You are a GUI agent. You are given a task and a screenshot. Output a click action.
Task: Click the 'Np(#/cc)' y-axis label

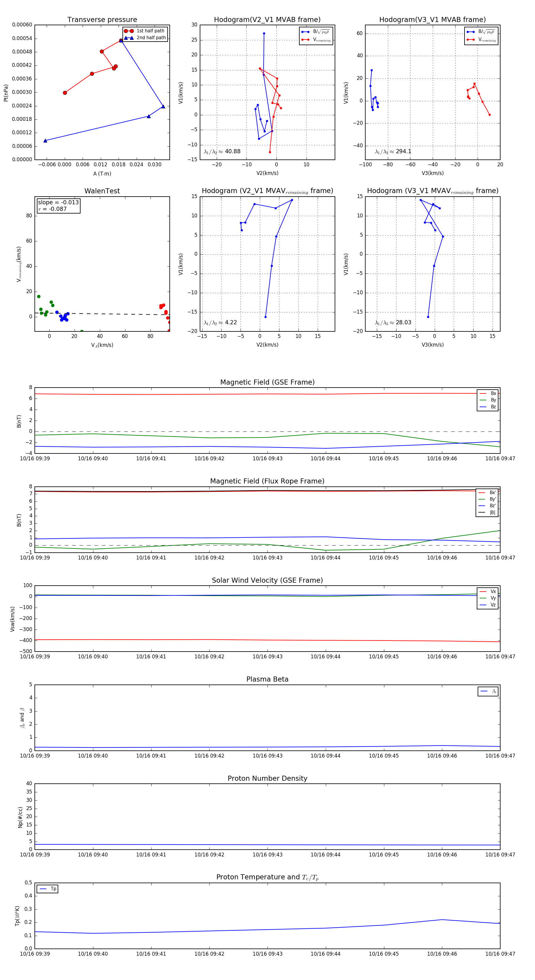[x=20, y=817]
